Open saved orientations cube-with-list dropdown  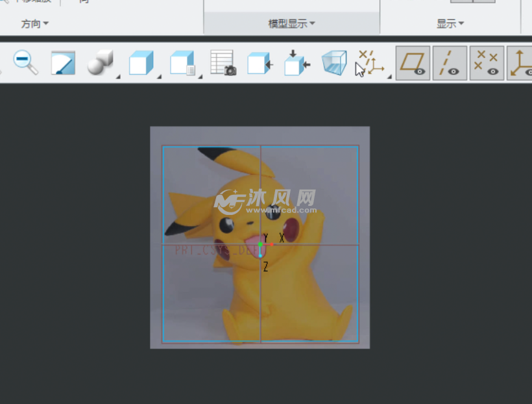(186, 64)
